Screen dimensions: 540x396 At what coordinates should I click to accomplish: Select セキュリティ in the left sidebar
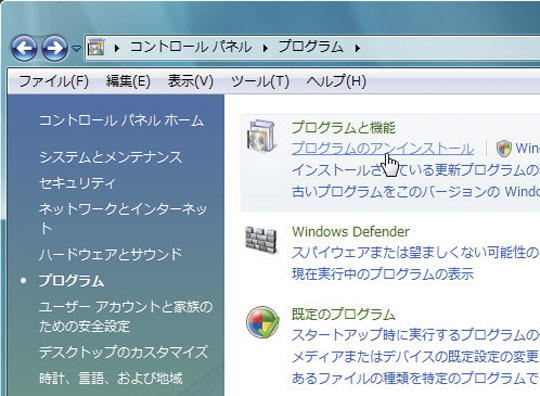coord(77,183)
